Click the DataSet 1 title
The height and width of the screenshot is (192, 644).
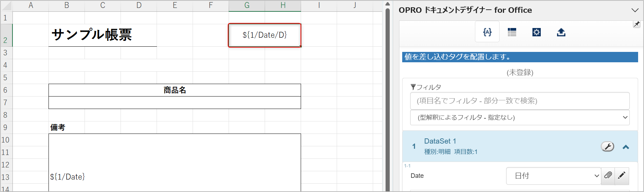[x=440, y=141]
